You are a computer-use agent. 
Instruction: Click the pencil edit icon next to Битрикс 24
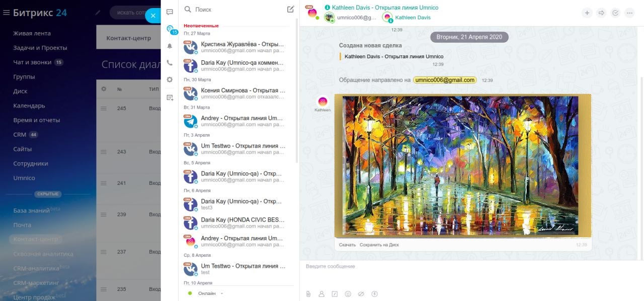[98, 13]
